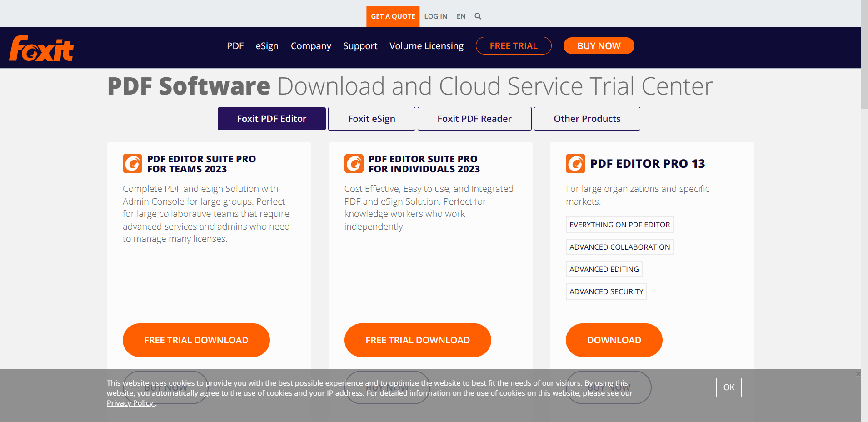Screen dimensions: 868x422
Task: Open the Company navigation menu
Action: [x=311, y=46]
